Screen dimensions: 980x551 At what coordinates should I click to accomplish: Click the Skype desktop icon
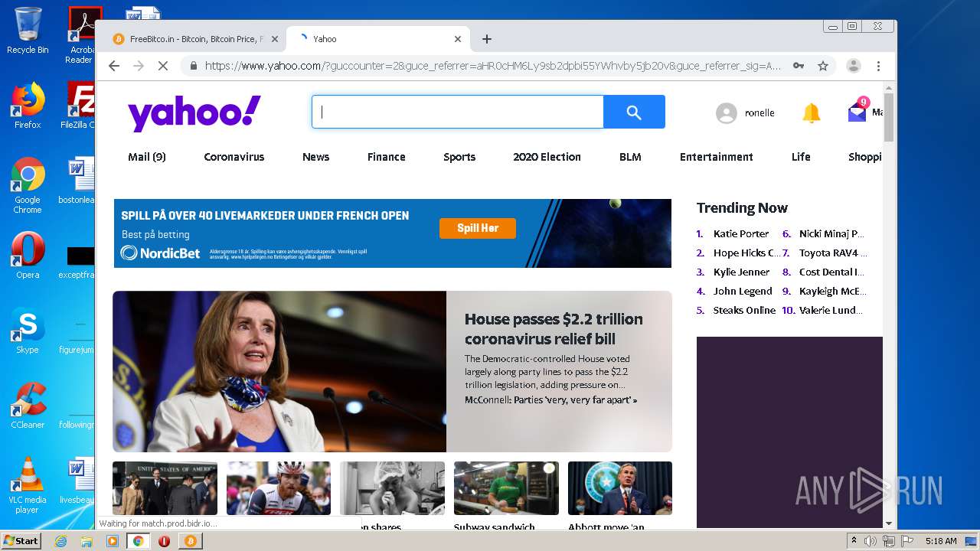28,331
